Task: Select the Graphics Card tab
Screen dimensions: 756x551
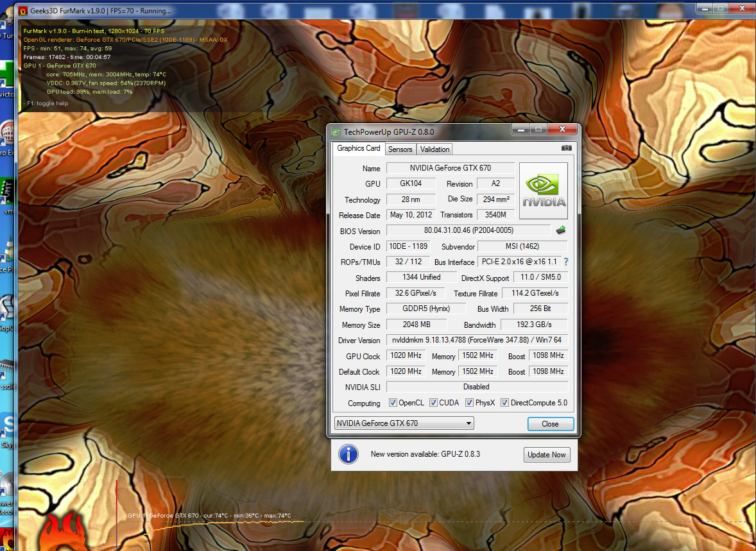Action: coord(358,148)
